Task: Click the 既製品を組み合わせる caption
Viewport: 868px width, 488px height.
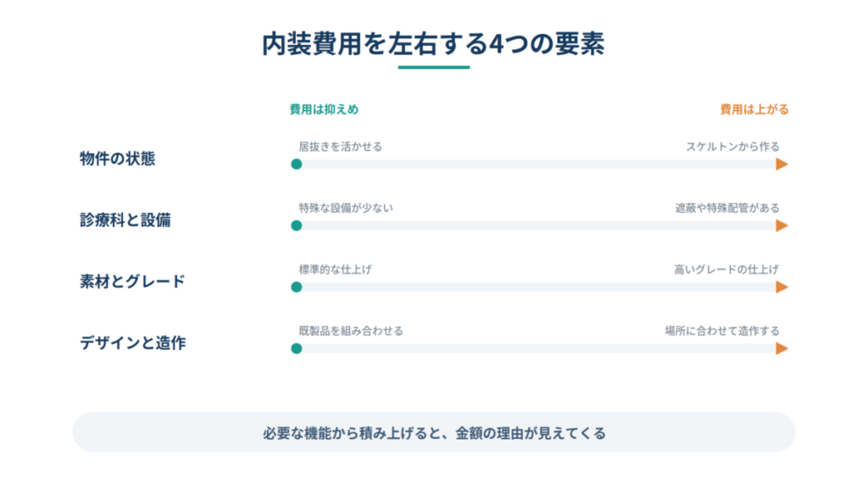Action: pyautogui.click(x=351, y=331)
